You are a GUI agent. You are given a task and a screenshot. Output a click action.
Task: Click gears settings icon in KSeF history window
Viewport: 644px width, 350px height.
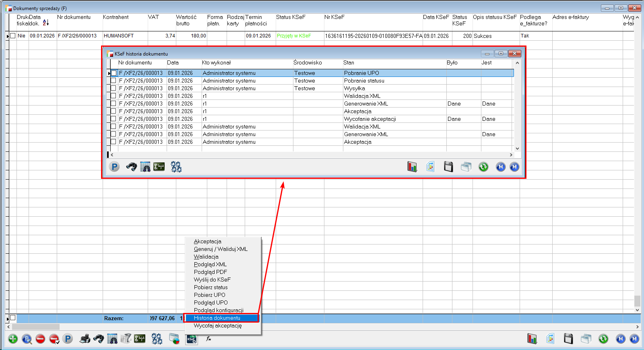[x=176, y=167]
